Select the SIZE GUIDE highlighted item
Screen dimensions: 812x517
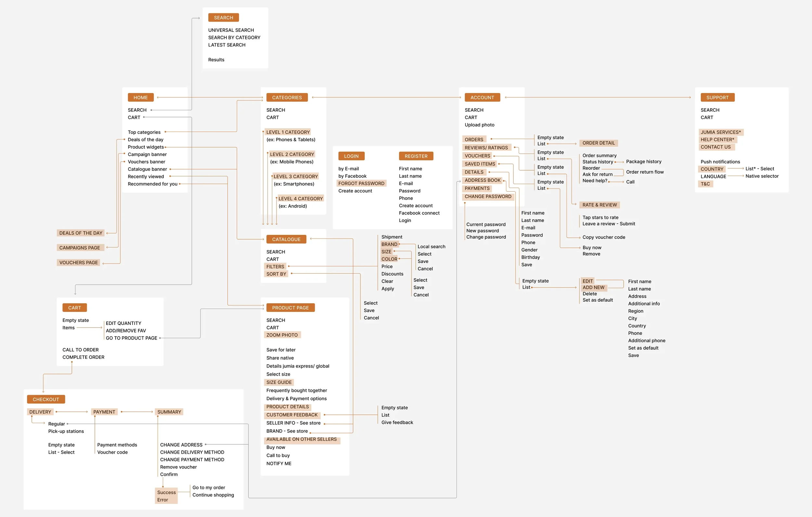pyautogui.click(x=279, y=382)
